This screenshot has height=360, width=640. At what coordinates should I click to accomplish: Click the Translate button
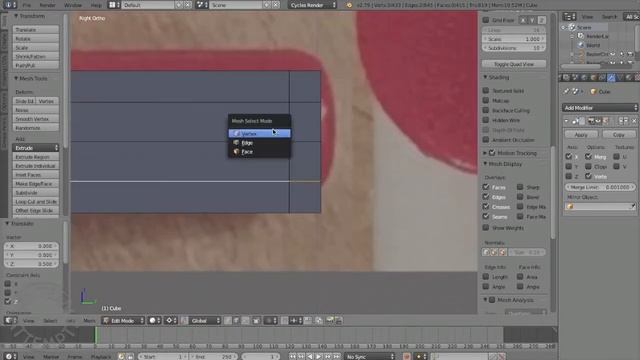(x=36, y=30)
